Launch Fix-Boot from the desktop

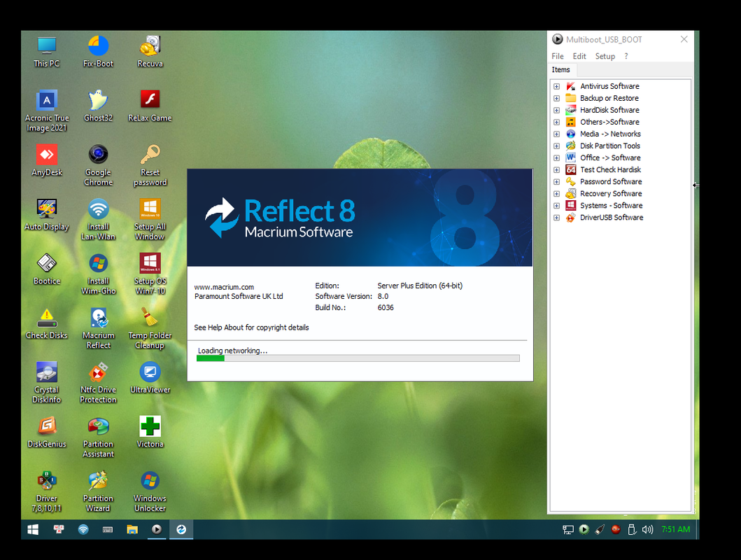(98, 52)
